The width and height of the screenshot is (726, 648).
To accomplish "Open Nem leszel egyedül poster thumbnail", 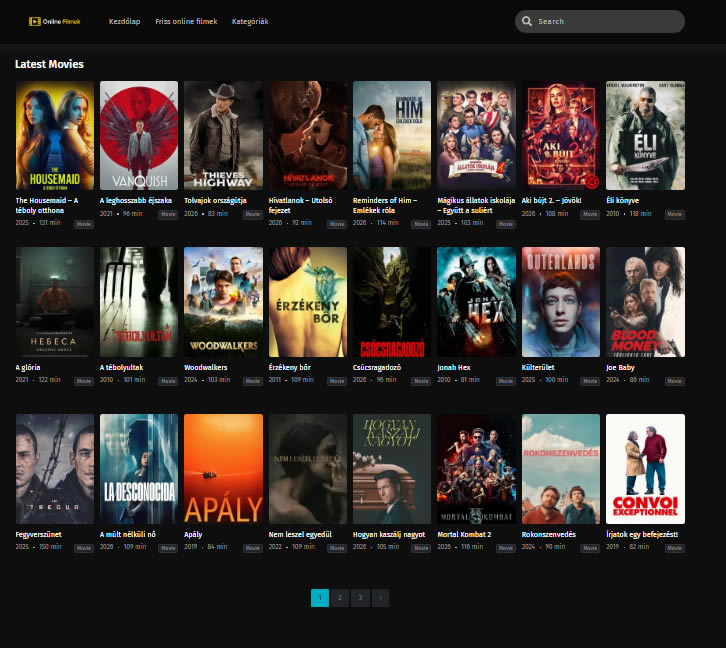I will [x=308, y=469].
